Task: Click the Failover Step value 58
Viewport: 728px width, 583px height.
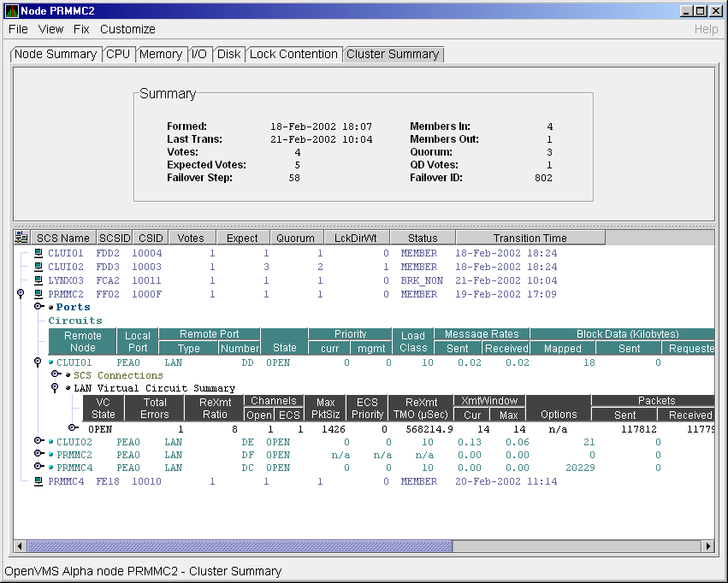Action: coord(294,178)
